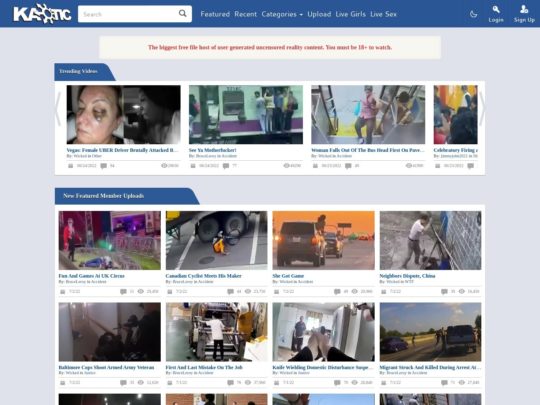Open the Recent nav item

click(246, 14)
